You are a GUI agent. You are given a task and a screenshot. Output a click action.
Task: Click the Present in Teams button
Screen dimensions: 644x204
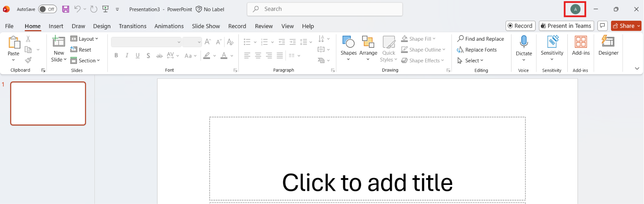pos(566,26)
